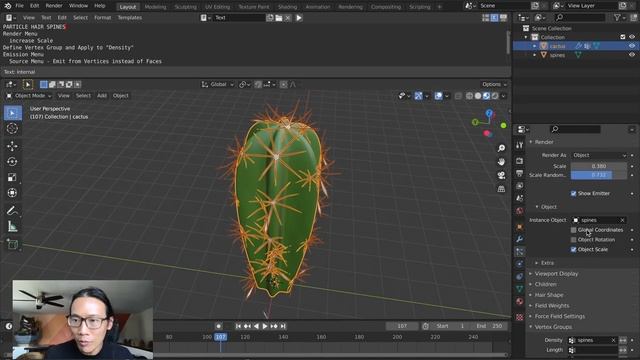Open the Tool properties tab
This screenshot has height=360, width=640.
click(520, 145)
